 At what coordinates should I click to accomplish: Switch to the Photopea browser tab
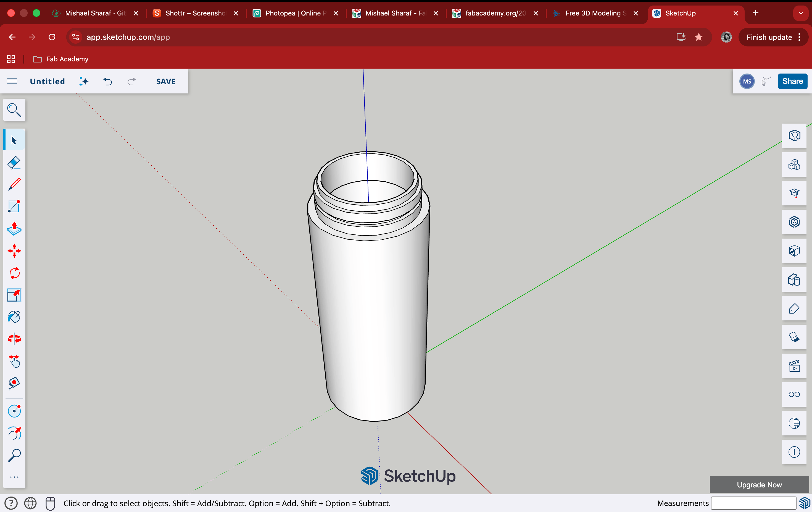click(x=293, y=13)
